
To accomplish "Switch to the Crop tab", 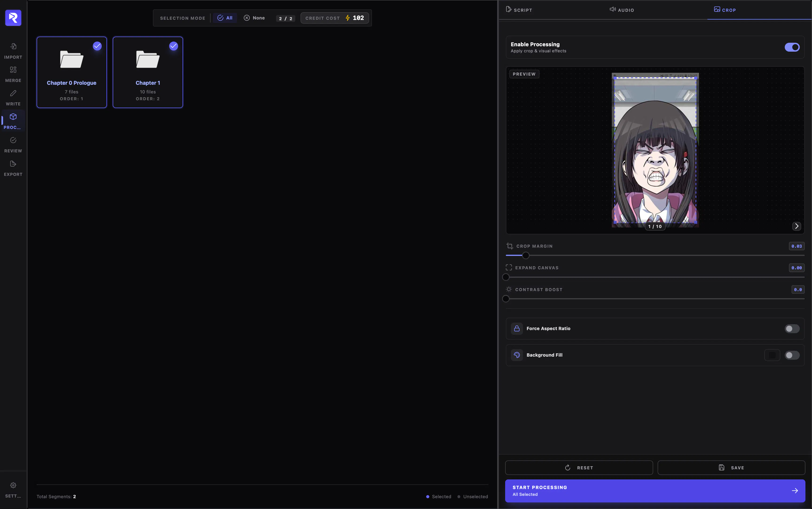I will point(725,10).
